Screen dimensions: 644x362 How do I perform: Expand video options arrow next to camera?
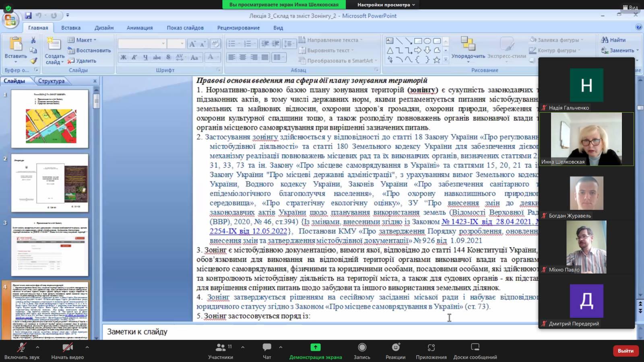[x=87, y=347]
